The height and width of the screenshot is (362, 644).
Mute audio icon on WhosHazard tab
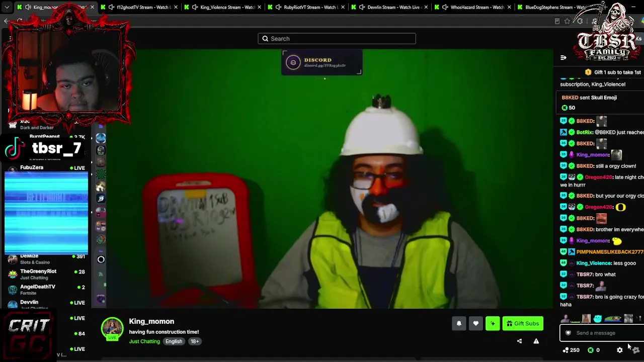pos(445,7)
